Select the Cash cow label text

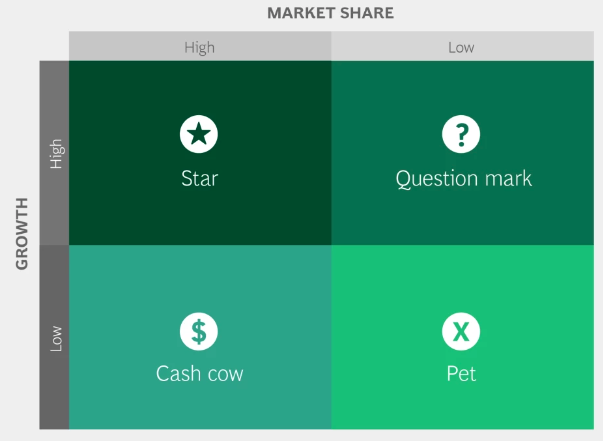[x=200, y=374]
